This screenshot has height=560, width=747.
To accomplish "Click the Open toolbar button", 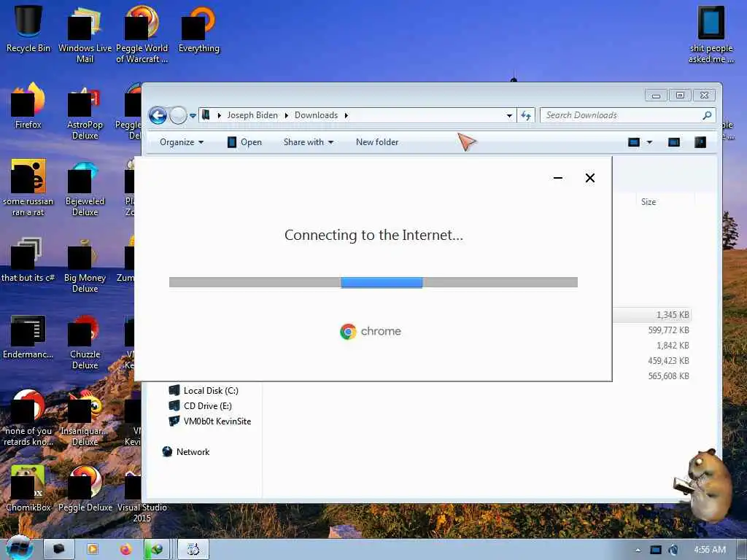I will point(244,142).
